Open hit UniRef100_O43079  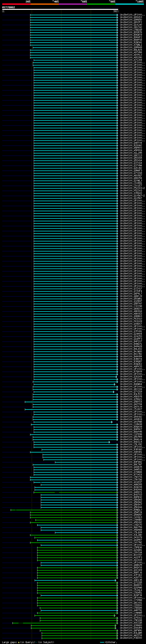pos(131,538)
